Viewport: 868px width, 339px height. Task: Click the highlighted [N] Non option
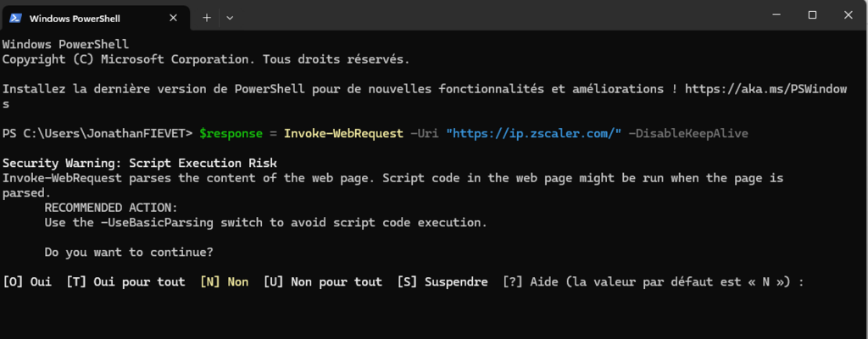(224, 281)
